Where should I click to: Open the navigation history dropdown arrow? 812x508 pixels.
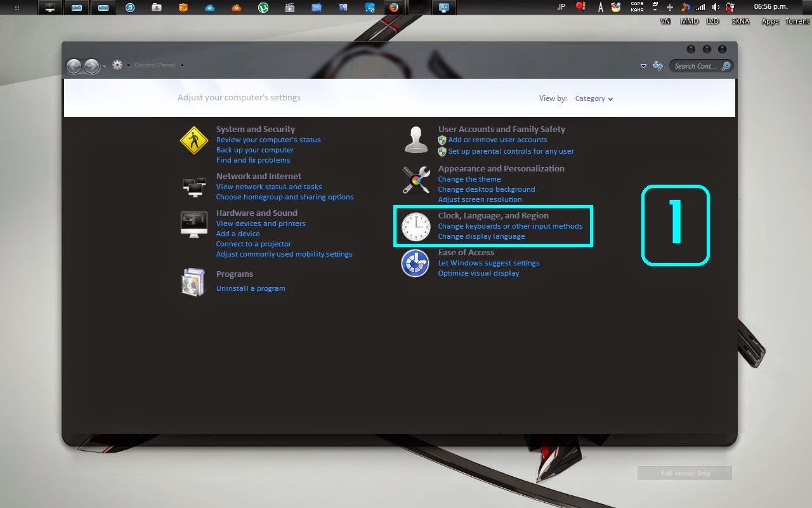pyautogui.click(x=105, y=65)
